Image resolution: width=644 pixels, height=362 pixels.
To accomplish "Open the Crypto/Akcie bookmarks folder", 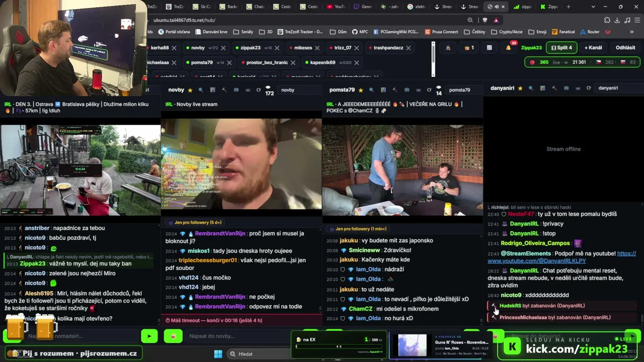I will (507, 32).
